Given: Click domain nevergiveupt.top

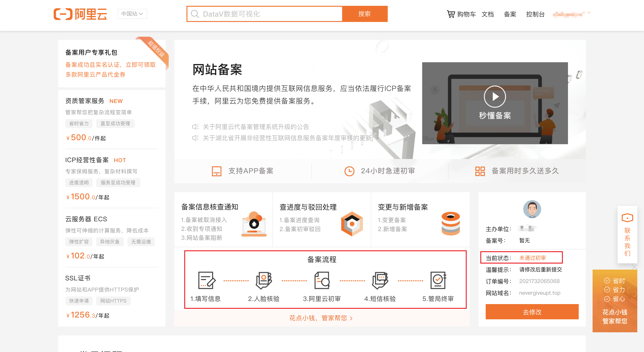Looking at the screenshot, I should (x=540, y=293).
